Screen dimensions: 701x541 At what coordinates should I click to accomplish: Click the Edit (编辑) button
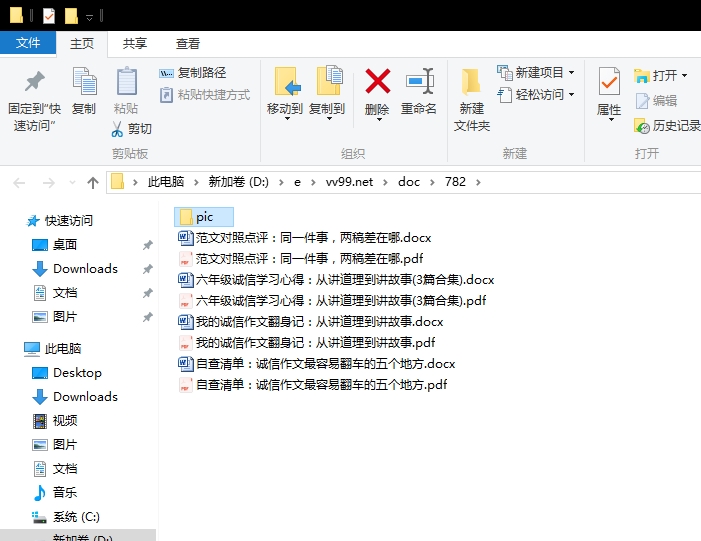point(656,101)
